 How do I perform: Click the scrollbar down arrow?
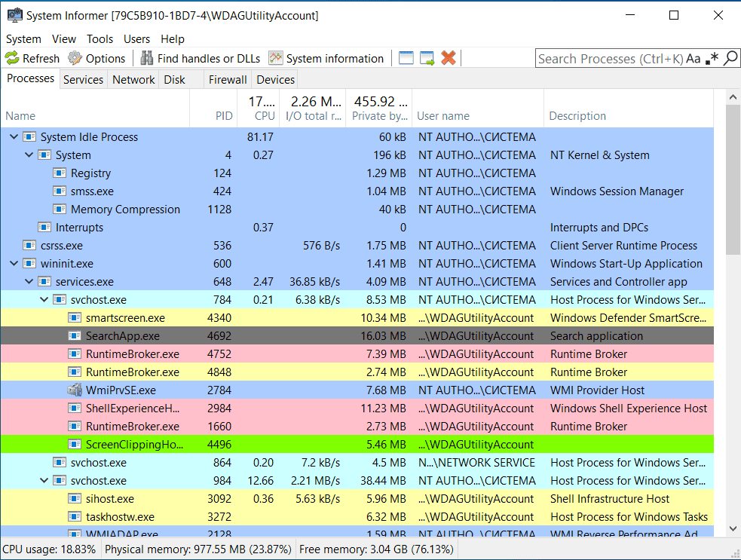point(733,529)
